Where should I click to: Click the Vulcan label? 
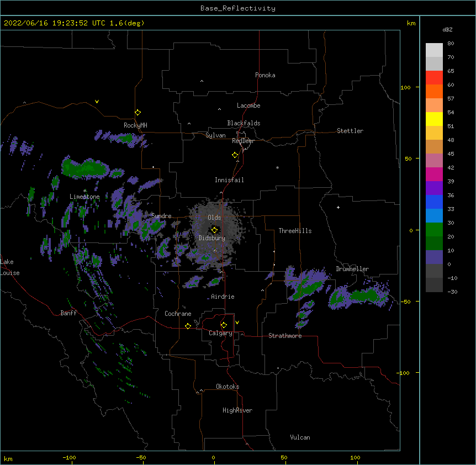coord(300,437)
